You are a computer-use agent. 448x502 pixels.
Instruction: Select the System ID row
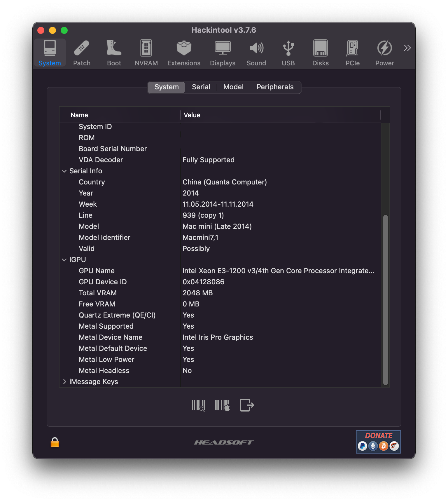(220, 127)
